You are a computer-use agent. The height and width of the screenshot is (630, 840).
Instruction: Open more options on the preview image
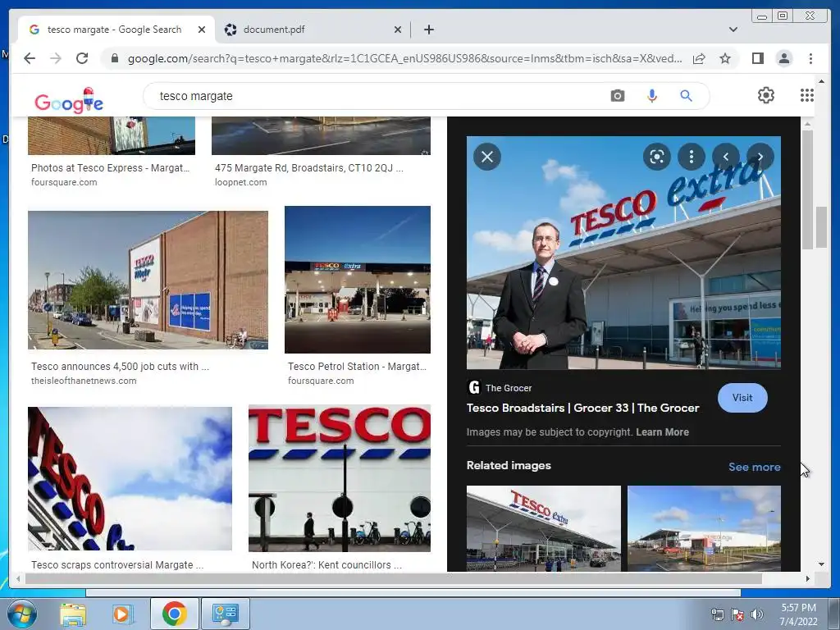[x=691, y=157]
